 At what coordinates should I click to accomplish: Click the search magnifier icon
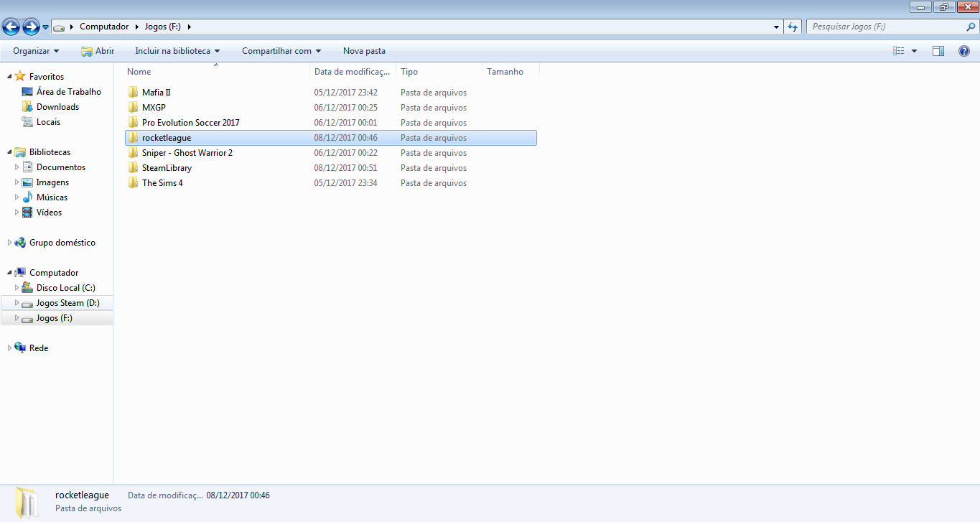click(971, 27)
